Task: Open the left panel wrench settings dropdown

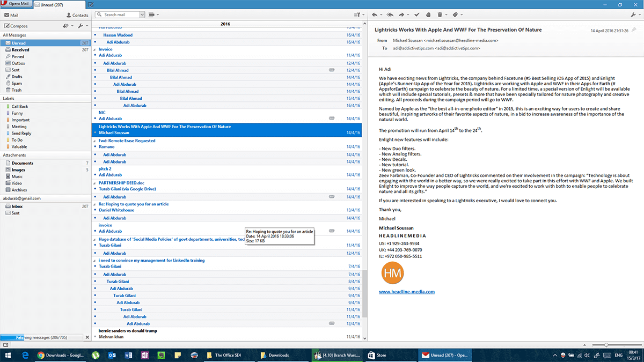Action: (83, 26)
